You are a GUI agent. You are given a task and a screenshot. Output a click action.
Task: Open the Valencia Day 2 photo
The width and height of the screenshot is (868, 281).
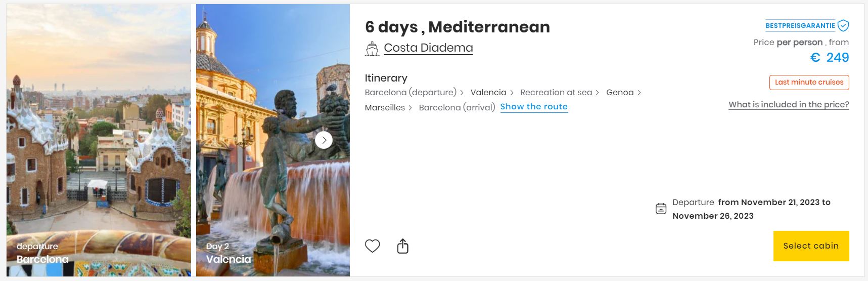(273, 140)
